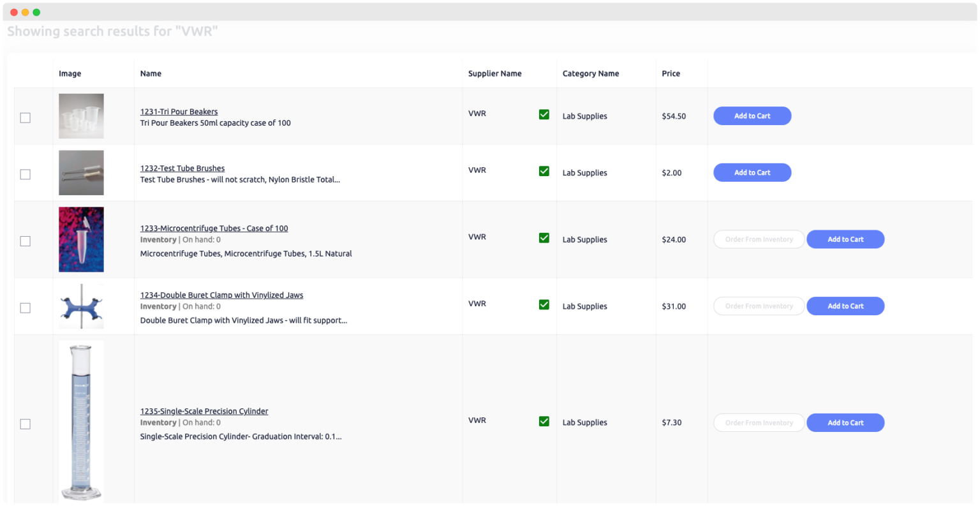The image size is (980, 506).
Task: Click the green checkmark icon on the Microcentrifuge Tubes row
Action: [544, 237]
